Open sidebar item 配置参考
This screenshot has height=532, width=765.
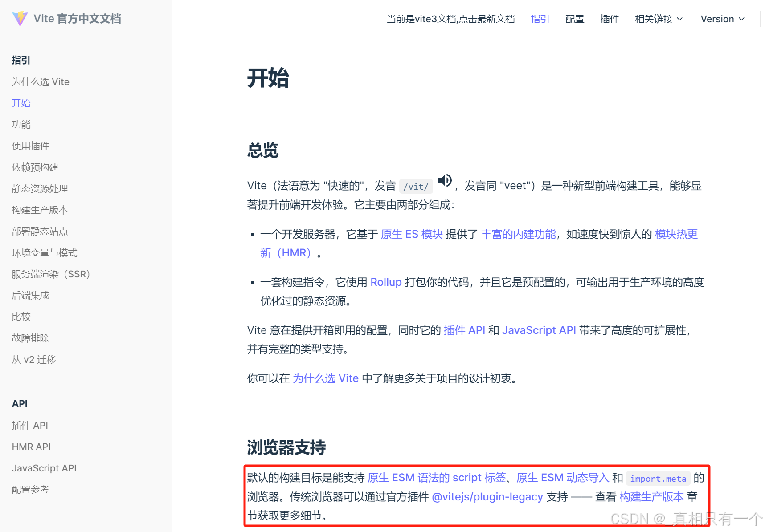point(30,490)
